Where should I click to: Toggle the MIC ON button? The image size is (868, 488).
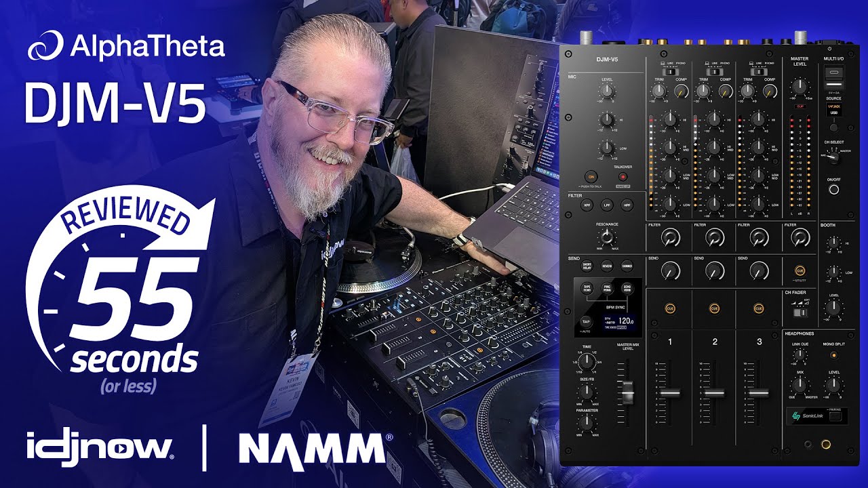coord(591,176)
